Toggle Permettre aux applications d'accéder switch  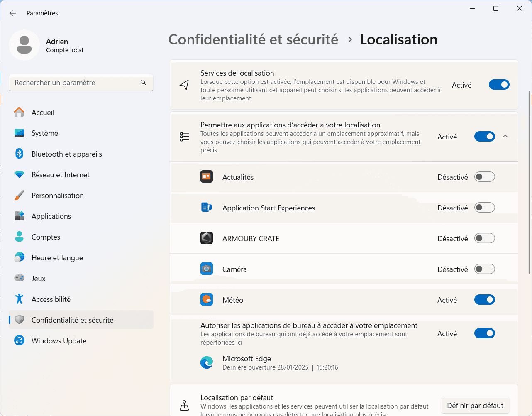pos(485,137)
